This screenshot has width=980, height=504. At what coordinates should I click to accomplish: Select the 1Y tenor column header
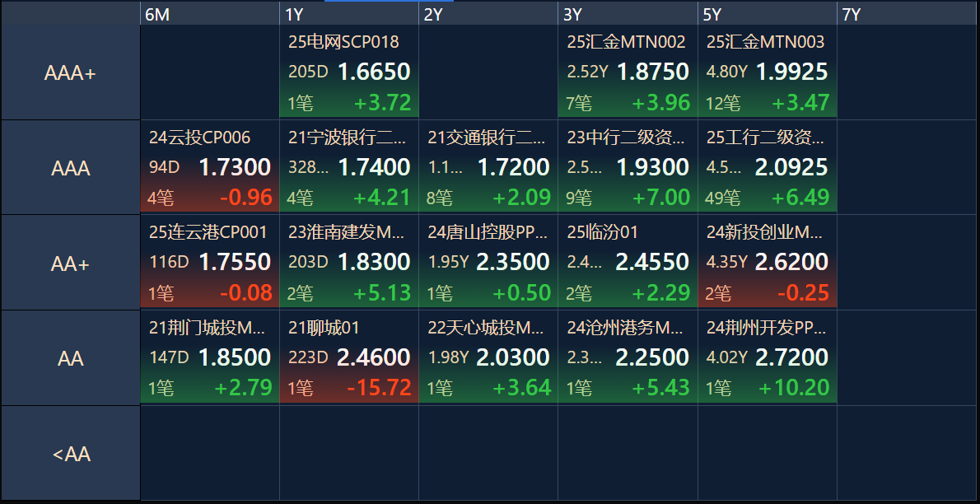point(348,14)
